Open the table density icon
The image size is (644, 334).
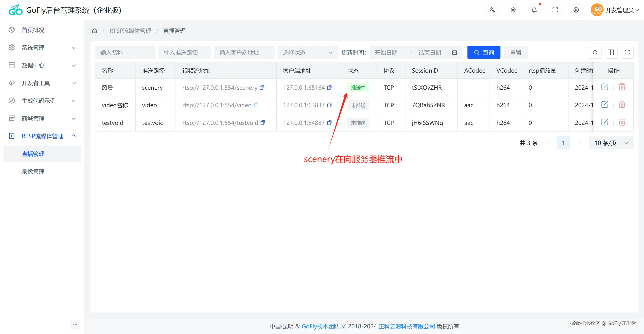pyautogui.click(x=611, y=52)
